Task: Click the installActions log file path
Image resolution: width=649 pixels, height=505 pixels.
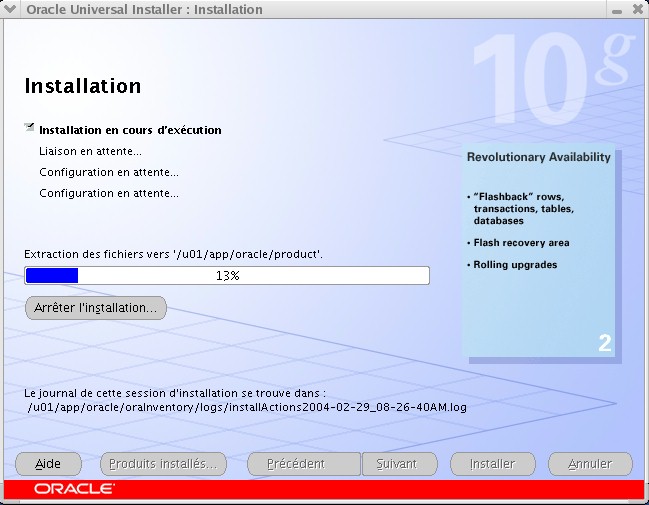Action: click(x=247, y=407)
